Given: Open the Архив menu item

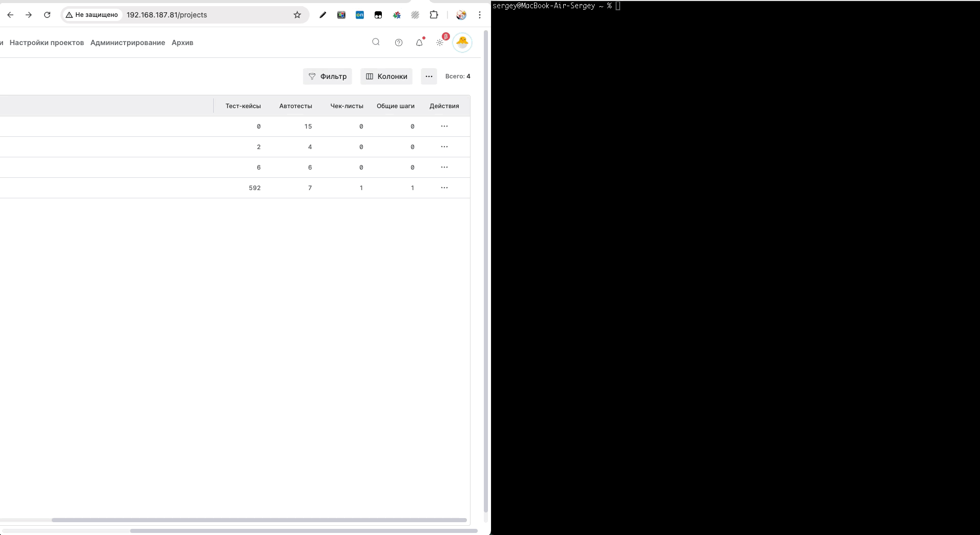Looking at the screenshot, I should coord(182,43).
